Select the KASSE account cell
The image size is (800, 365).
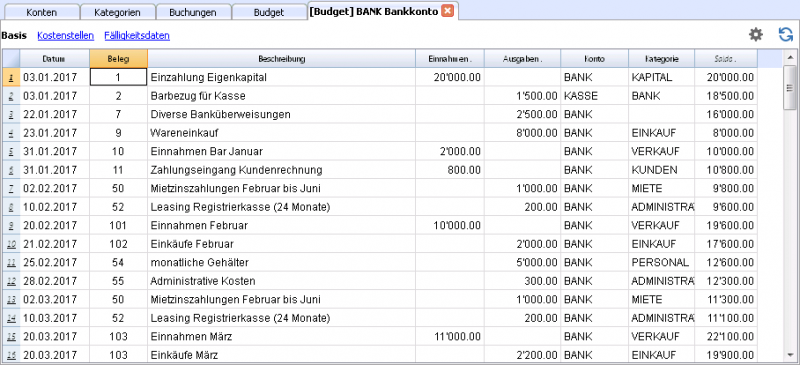594,96
